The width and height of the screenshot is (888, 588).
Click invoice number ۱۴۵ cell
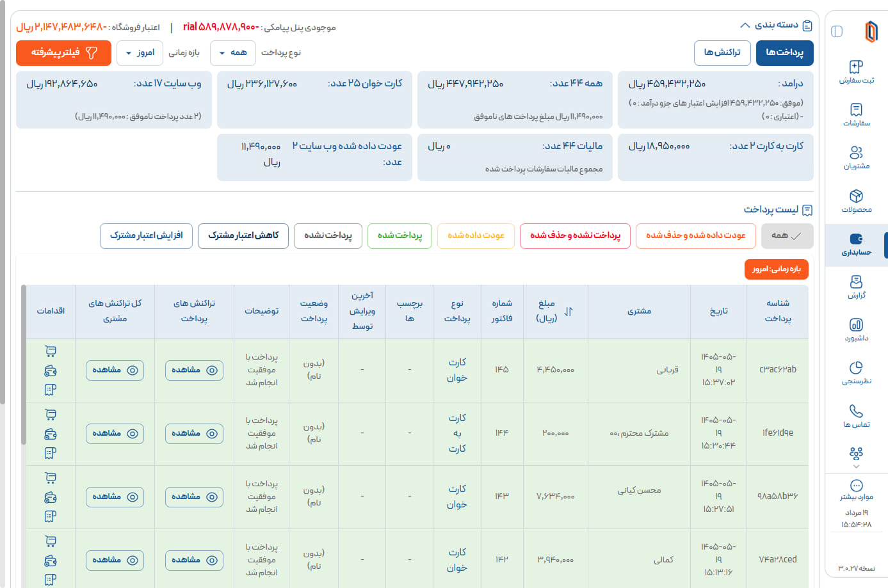[x=501, y=370]
